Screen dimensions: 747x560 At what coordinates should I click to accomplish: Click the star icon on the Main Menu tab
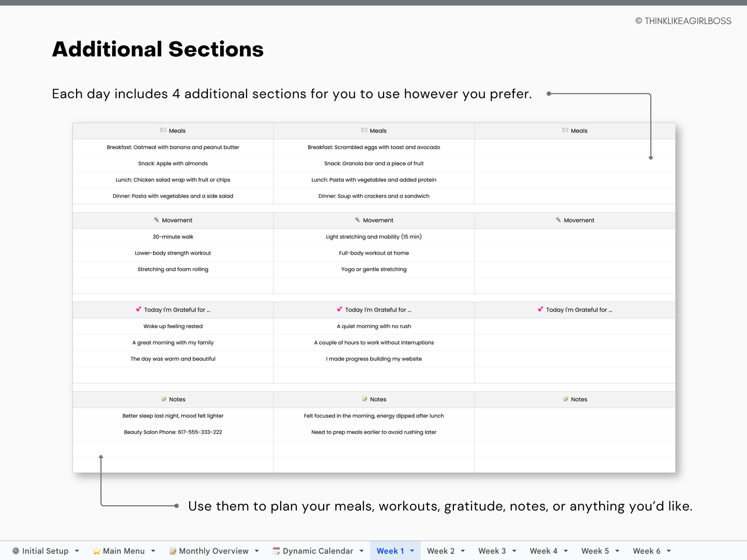click(x=96, y=551)
